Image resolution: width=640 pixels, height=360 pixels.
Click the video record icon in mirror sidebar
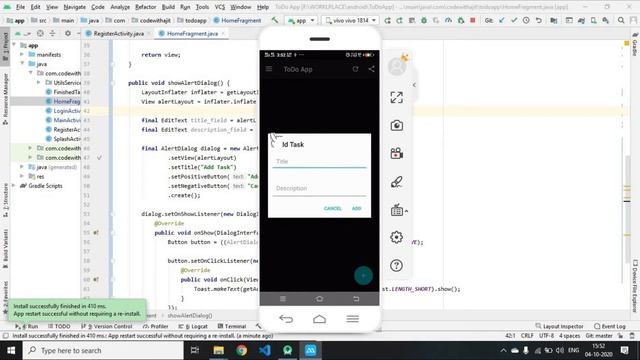pyautogui.click(x=396, y=153)
